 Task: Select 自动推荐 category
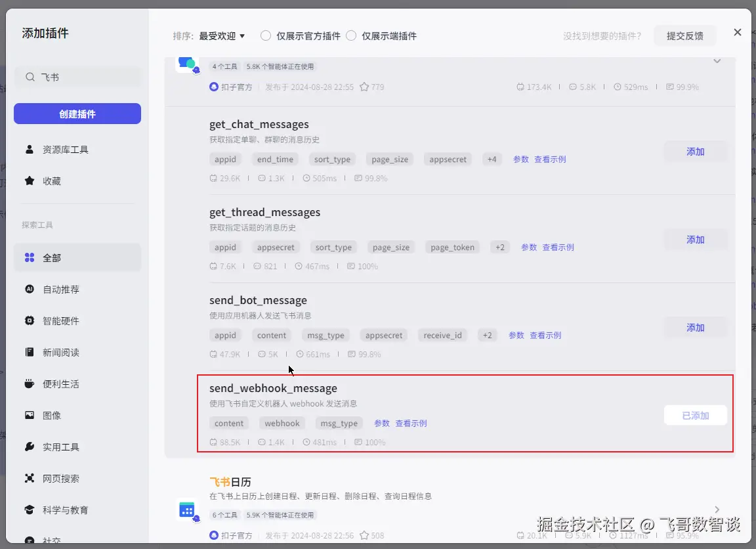click(77, 289)
